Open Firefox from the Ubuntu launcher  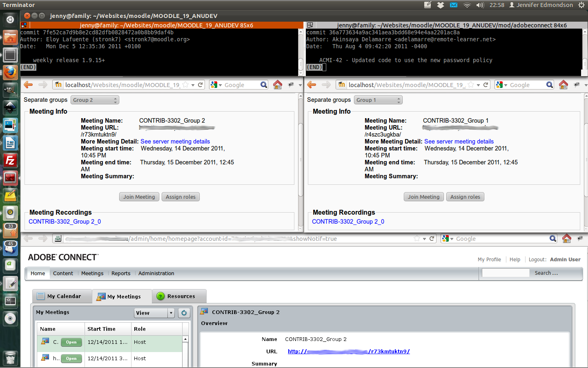[10, 73]
